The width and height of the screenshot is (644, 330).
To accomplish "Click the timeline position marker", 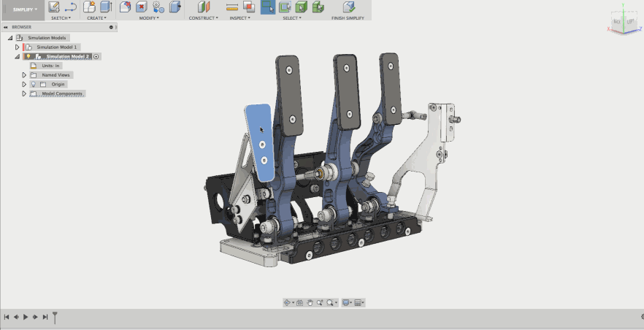I will tap(55, 318).
